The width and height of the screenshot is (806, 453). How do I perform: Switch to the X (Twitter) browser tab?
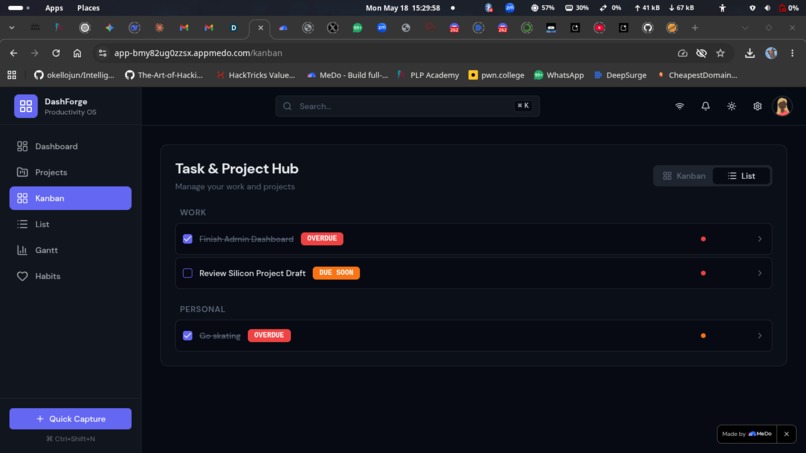333,28
